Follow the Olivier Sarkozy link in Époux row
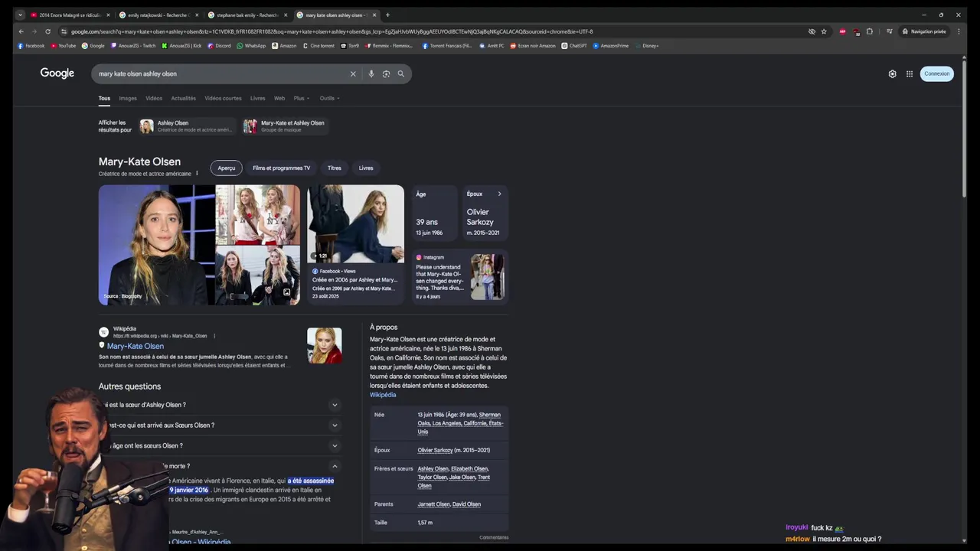Viewport: 980px width, 551px height. (435, 450)
